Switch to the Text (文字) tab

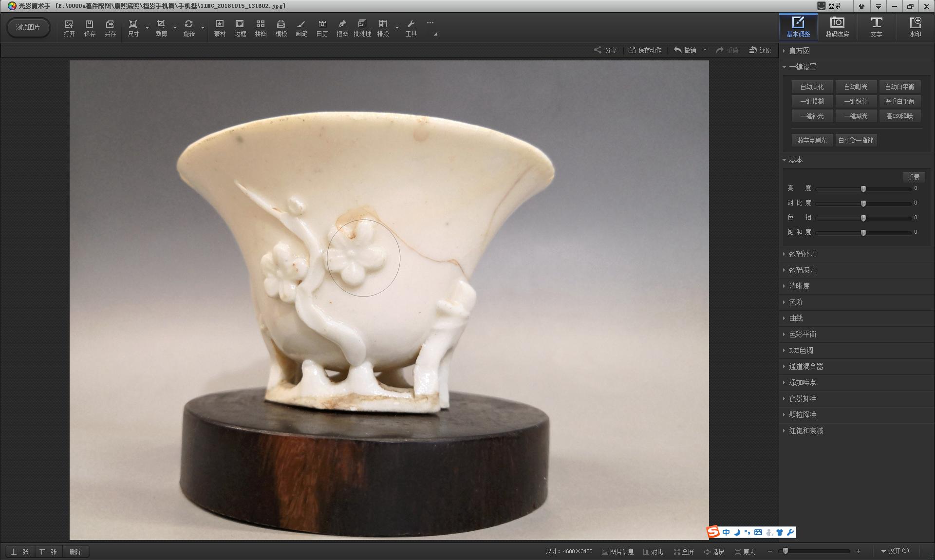[876, 27]
